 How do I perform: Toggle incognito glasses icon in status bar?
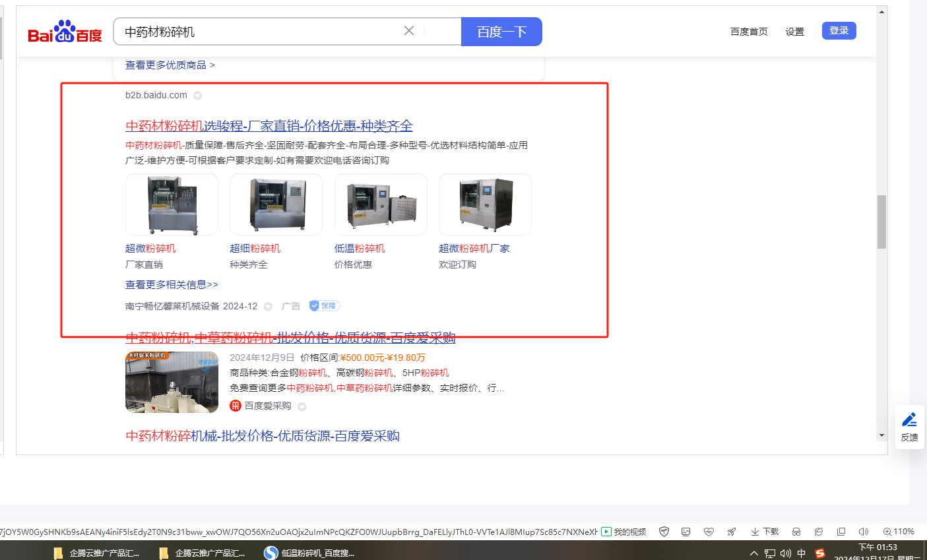pyautogui.click(x=796, y=532)
